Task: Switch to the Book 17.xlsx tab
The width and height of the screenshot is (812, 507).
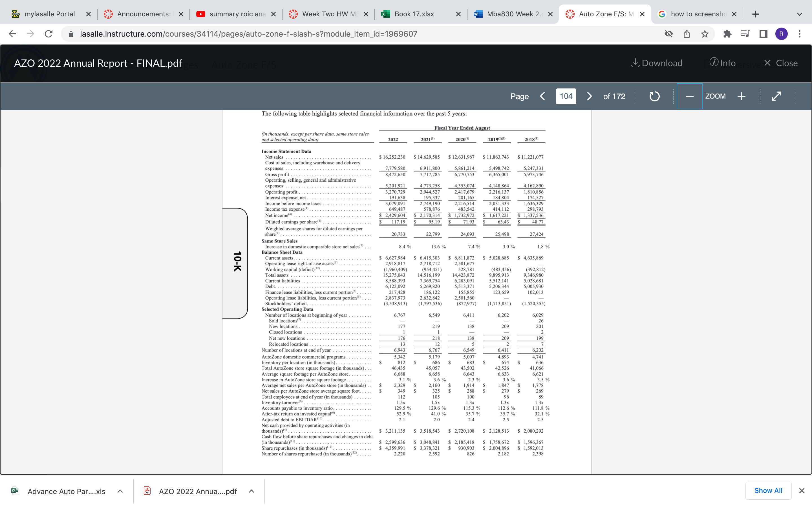Action: [414, 14]
